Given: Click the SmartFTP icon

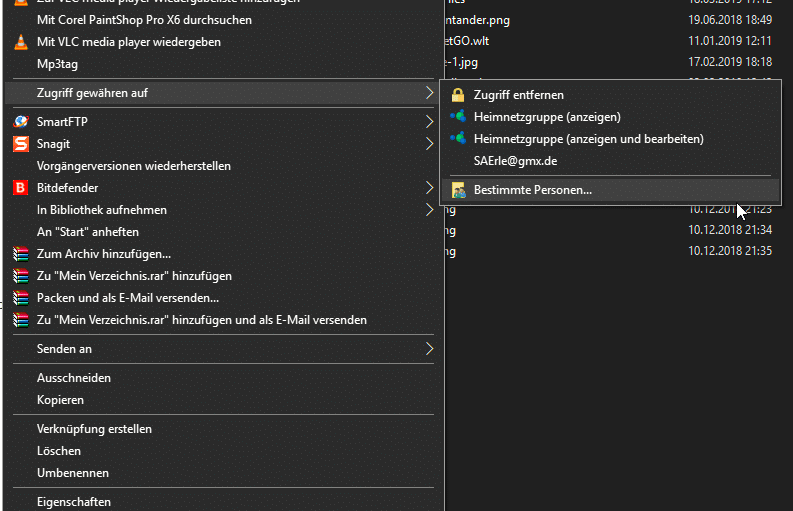Looking at the screenshot, I should click(x=20, y=122).
